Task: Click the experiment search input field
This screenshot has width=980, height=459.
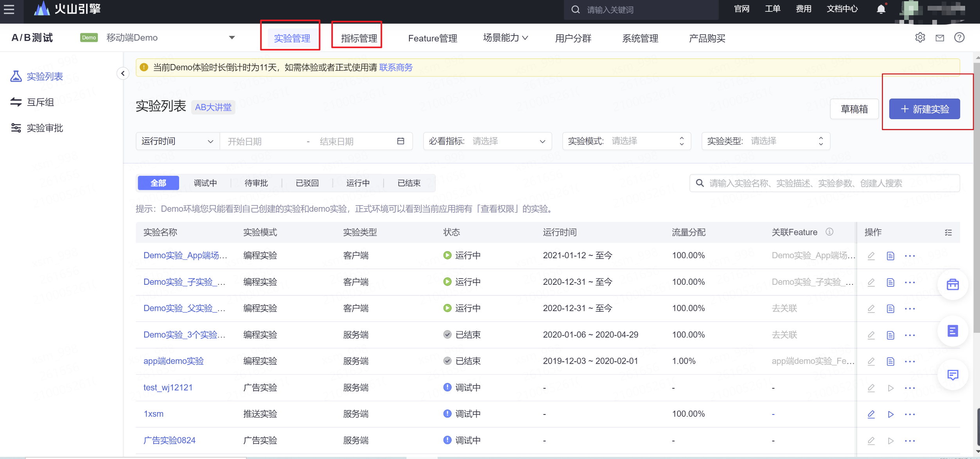Action: point(825,183)
